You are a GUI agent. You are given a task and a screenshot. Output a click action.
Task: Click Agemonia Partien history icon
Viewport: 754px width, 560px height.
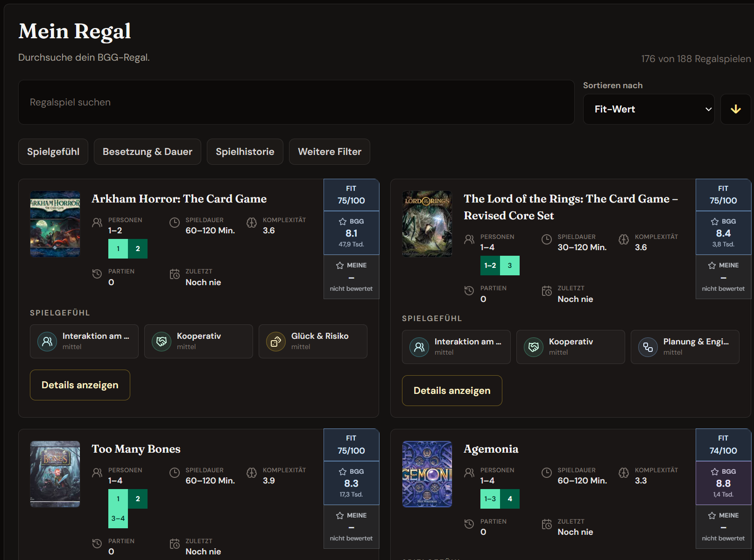469,524
